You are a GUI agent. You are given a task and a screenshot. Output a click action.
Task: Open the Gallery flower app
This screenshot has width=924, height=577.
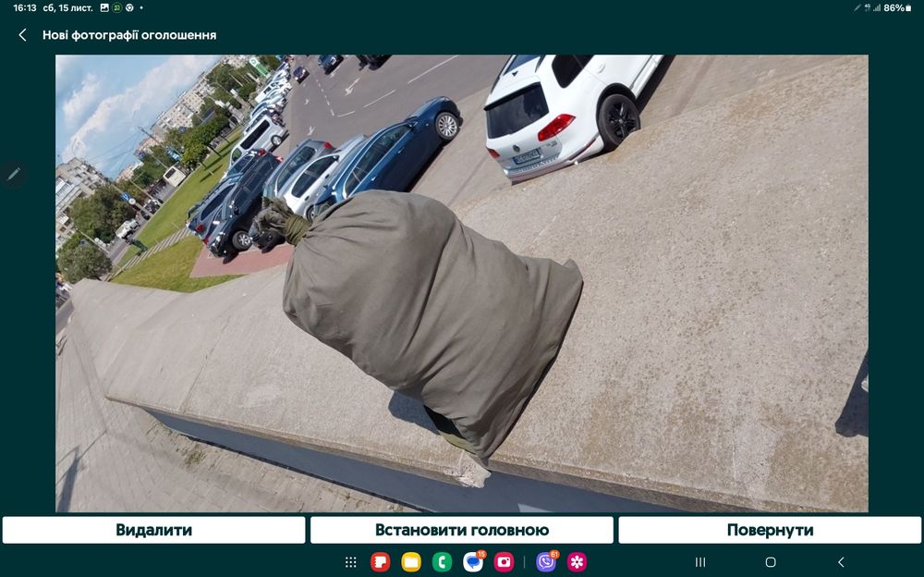coord(577,561)
